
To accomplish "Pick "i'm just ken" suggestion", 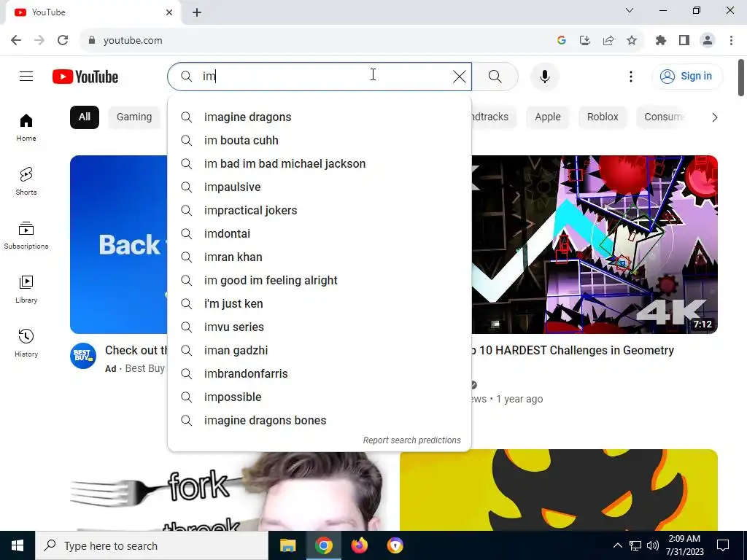I will pos(320,304).
